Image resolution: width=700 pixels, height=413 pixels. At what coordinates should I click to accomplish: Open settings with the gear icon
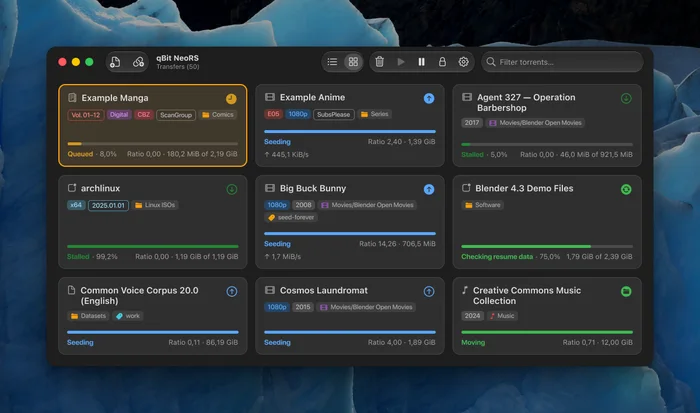463,62
